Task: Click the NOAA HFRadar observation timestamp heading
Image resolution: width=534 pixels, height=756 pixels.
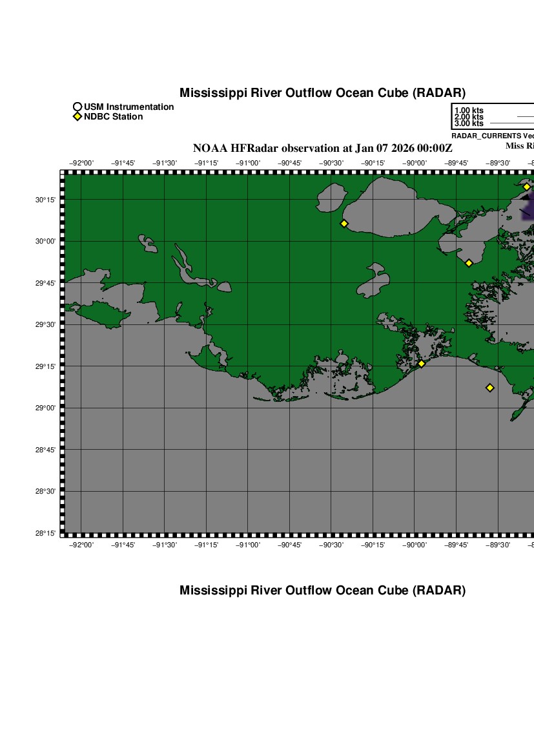Action: click(323, 148)
